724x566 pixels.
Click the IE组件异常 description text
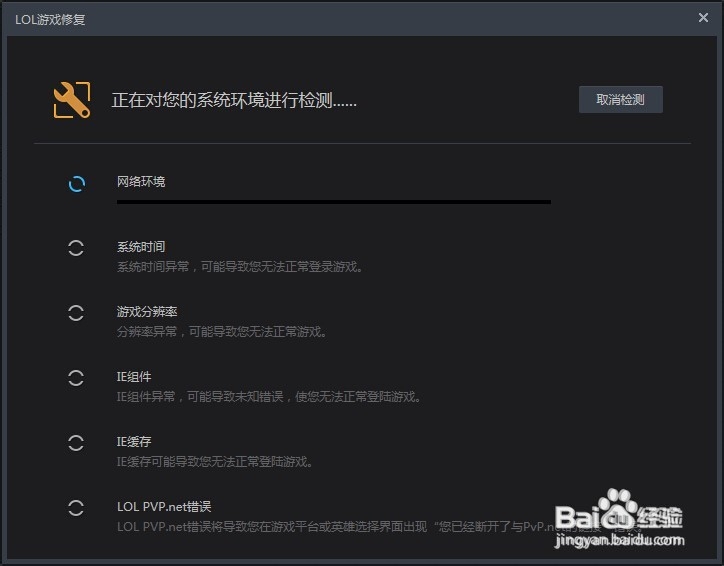269,397
